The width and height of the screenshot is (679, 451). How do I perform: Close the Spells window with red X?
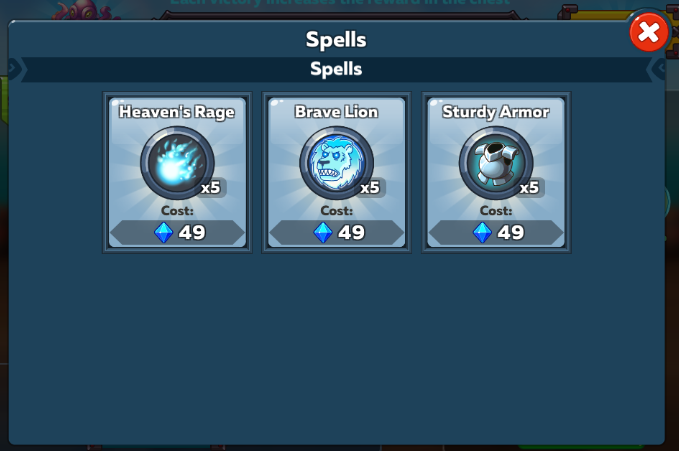pyautogui.click(x=649, y=32)
